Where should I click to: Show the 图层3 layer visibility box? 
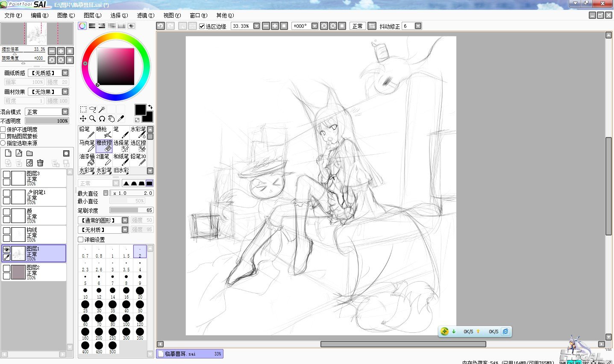(6, 174)
